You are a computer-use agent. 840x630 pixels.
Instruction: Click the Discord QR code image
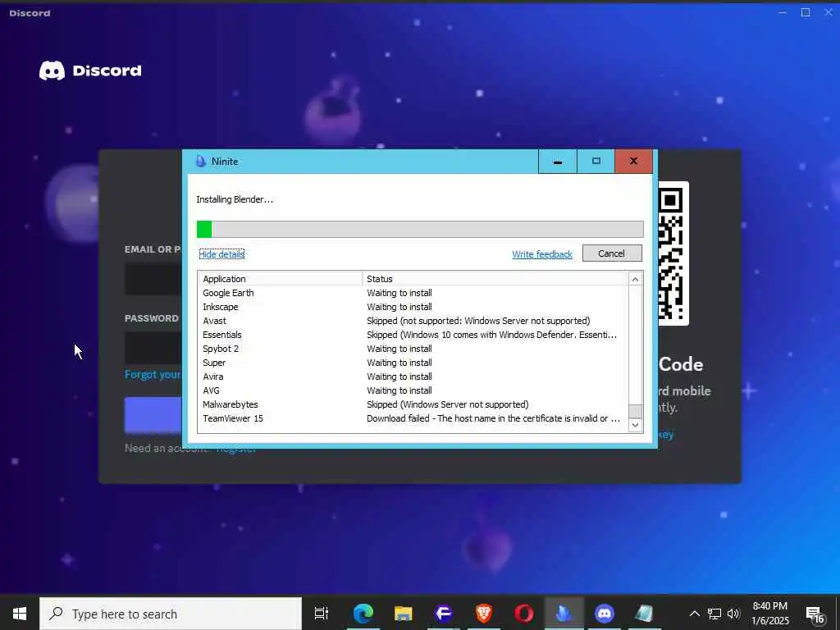tap(673, 253)
